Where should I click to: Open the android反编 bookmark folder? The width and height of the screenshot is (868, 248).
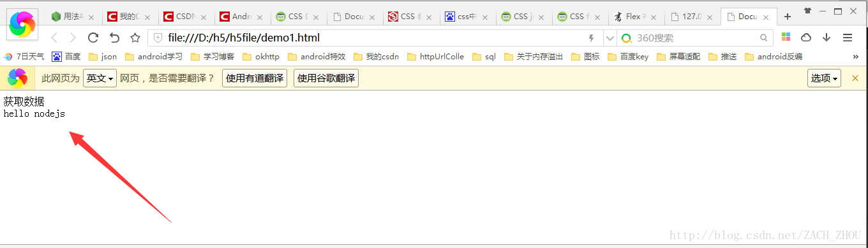(774, 57)
